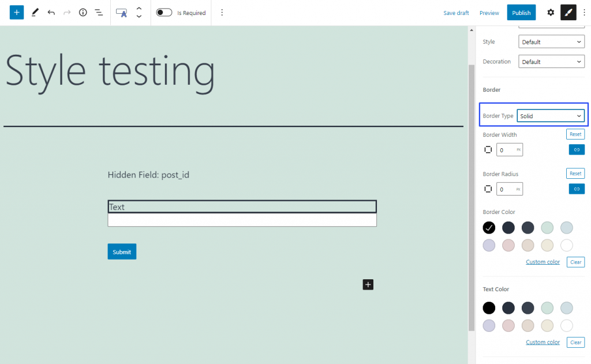Image resolution: width=591 pixels, height=364 pixels.
Task: Select lavender Text Color swatch
Action: click(489, 325)
